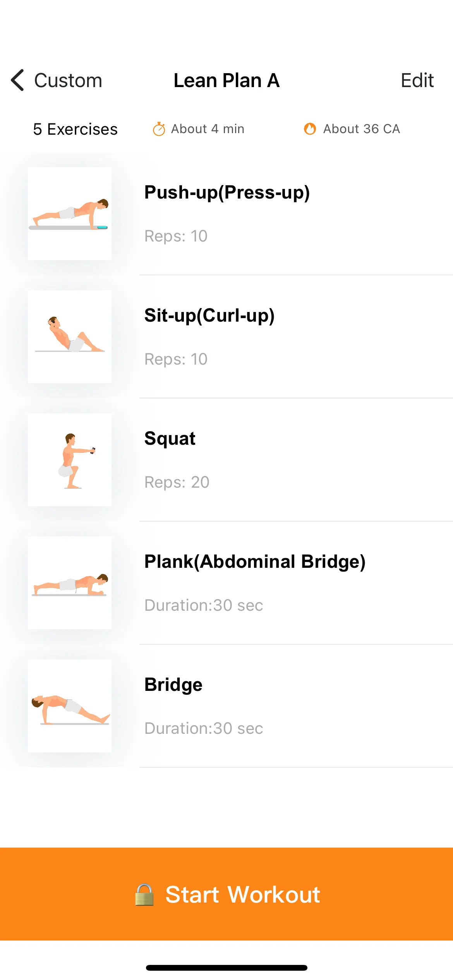
Task: Open the Push-up illustration thumbnail
Action: tap(70, 214)
